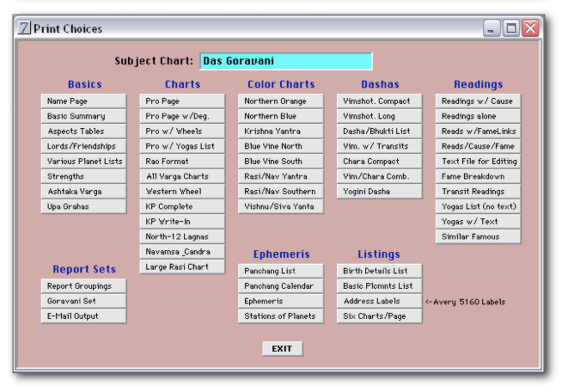568x392 pixels.
Task: Pick the Northern Orange color chart
Action: point(281,101)
